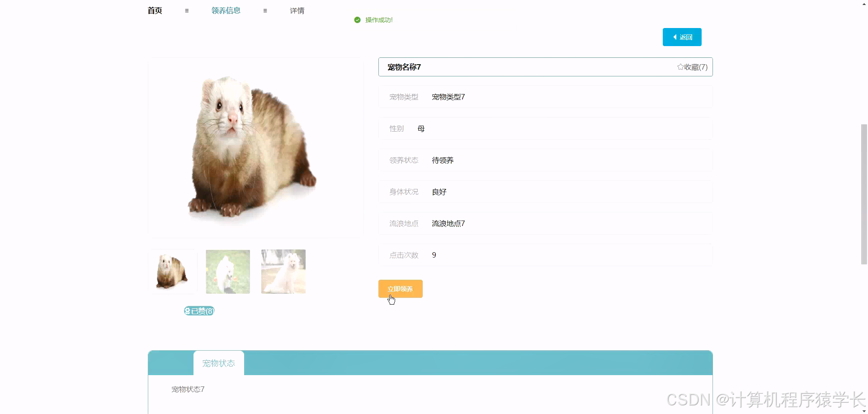Switch to the 宠物状态 tab
This screenshot has height=414, width=868.
pos(218,363)
